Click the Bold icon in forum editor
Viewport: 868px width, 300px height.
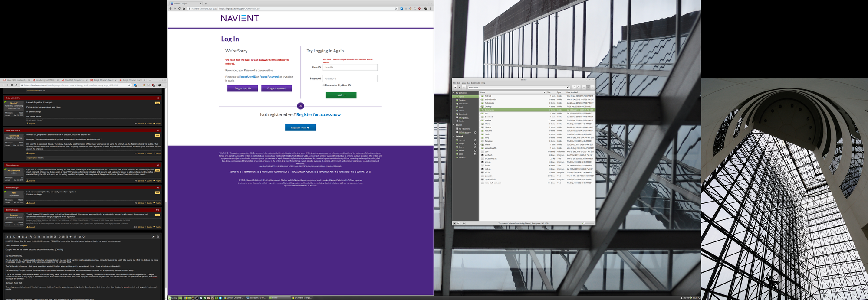(x=7, y=237)
